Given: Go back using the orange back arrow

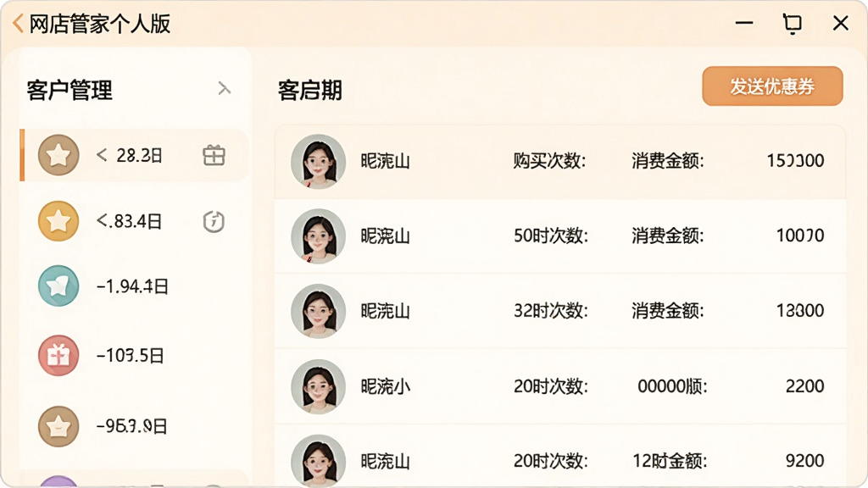Looking at the screenshot, I should (18, 24).
